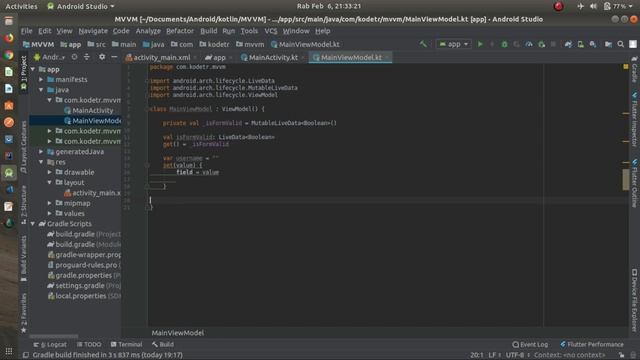This screenshot has width=640, height=360.
Task: Open Activities overview in Ubuntu top bar
Action: (x=21, y=6)
